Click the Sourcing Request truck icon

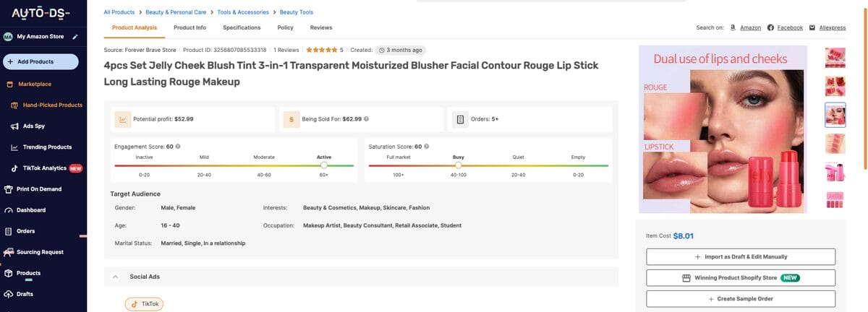pyautogui.click(x=9, y=252)
